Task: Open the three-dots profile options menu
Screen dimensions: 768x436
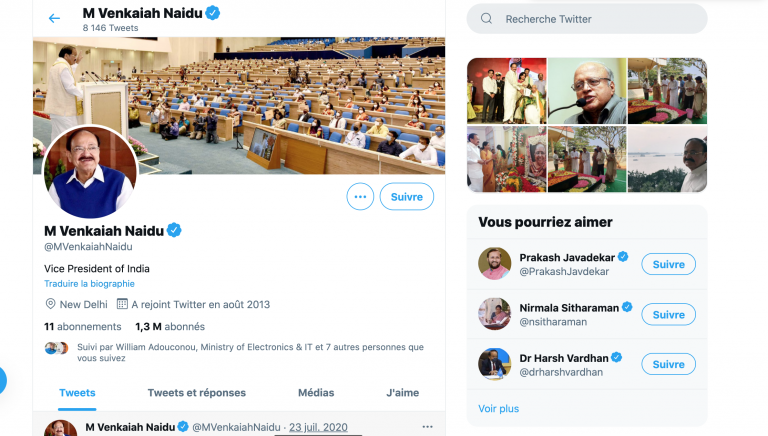Action: tap(360, 197)
